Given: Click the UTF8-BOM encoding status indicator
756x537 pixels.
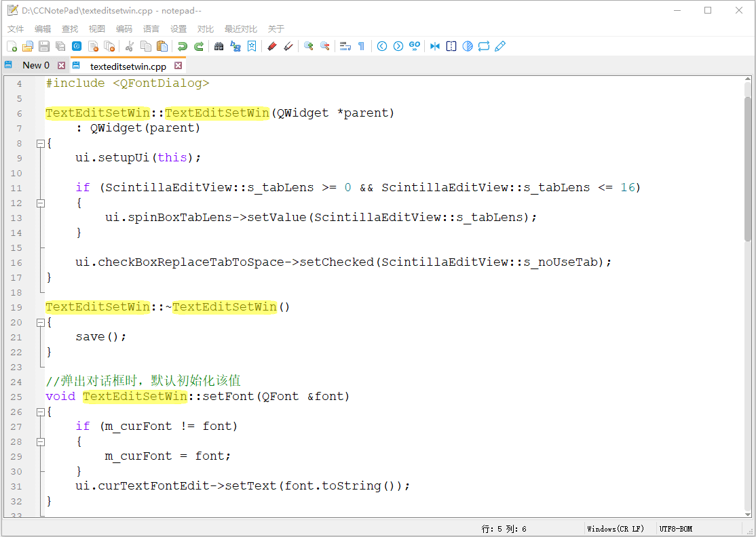Looking at the screenshot, I should 675,529.
